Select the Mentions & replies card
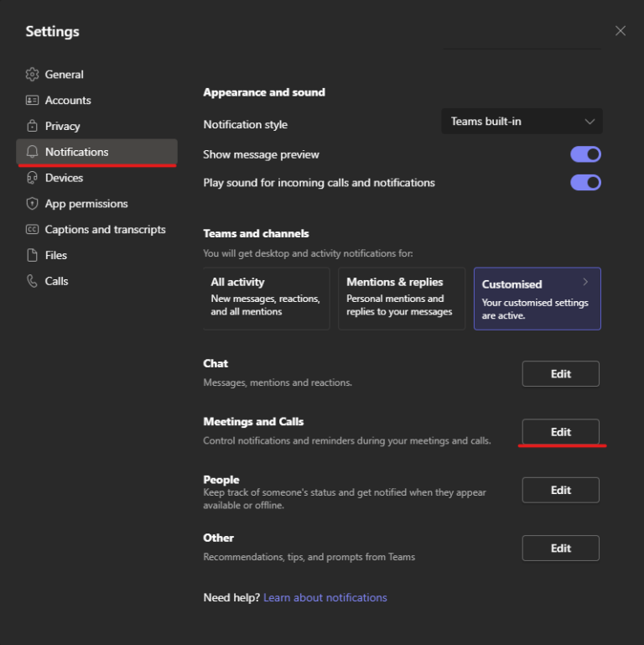This screenshot has width=644, height=645. [x=402, y=299]
